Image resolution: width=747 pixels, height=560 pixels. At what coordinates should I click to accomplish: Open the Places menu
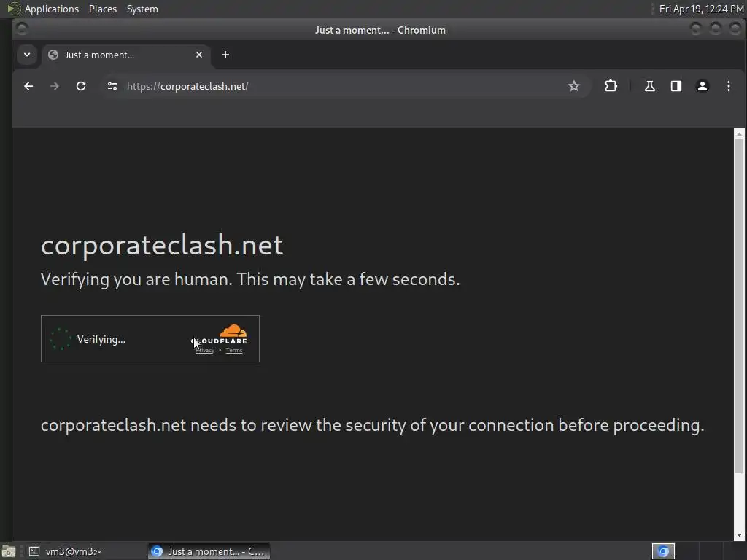[x=103, y=9]
